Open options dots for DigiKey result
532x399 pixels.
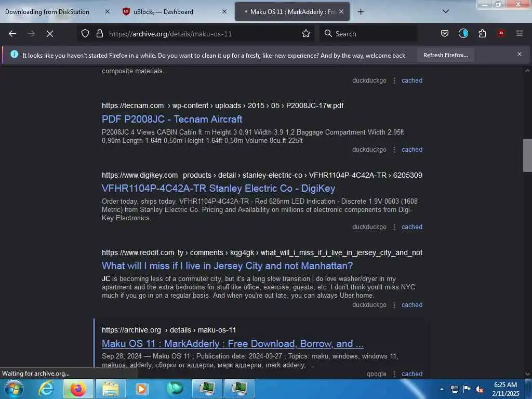tap(394, 227)
